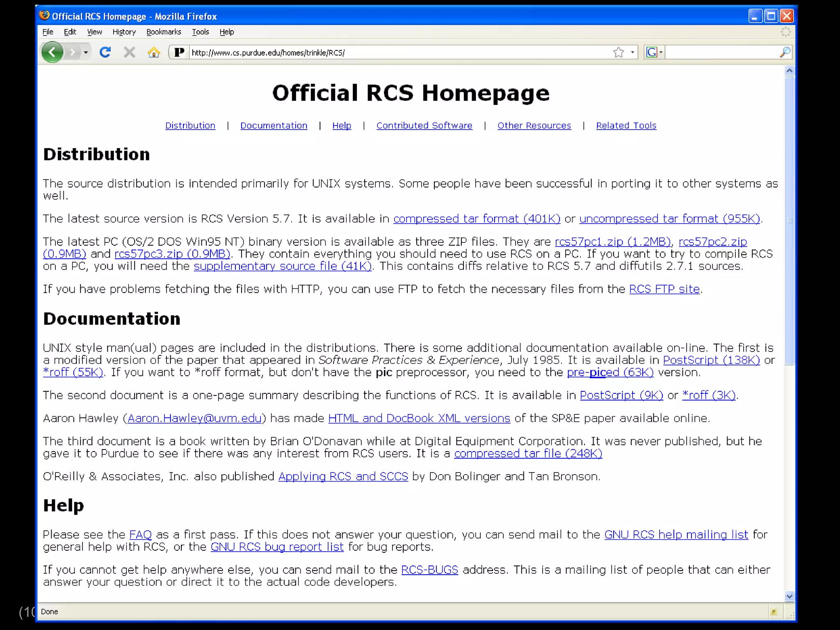Image resolution: width=840 pixels, height=630 pixels.
Task: Reload the page with refresh icon
Action: [105, 52]
